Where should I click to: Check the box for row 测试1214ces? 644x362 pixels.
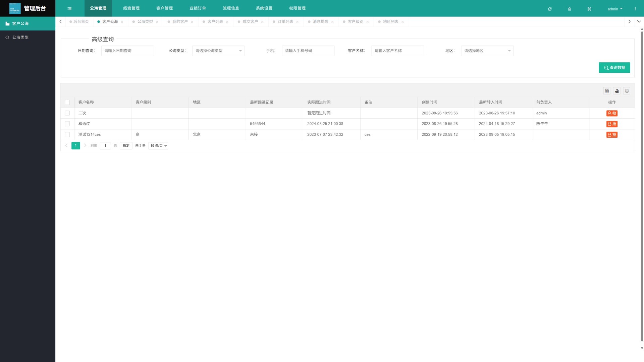(67, 134)
